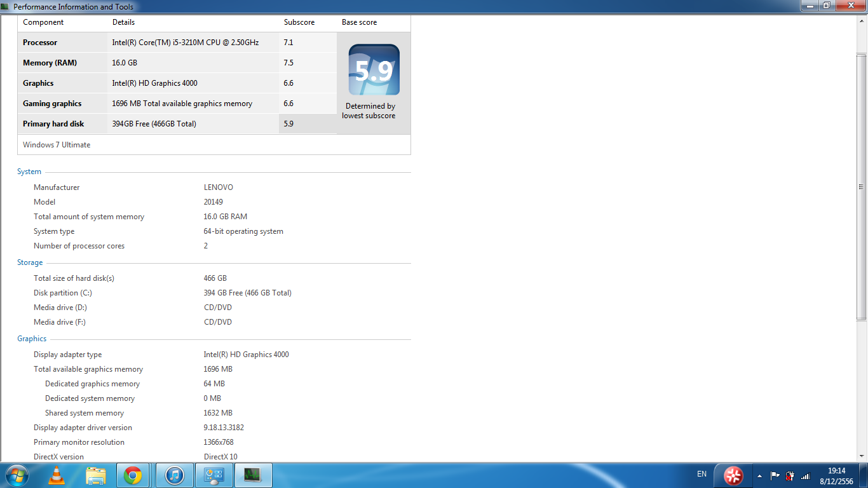Open the performance monitor taskbar button
This screenshot has height=488, width=868.
[x=253, y=475]
